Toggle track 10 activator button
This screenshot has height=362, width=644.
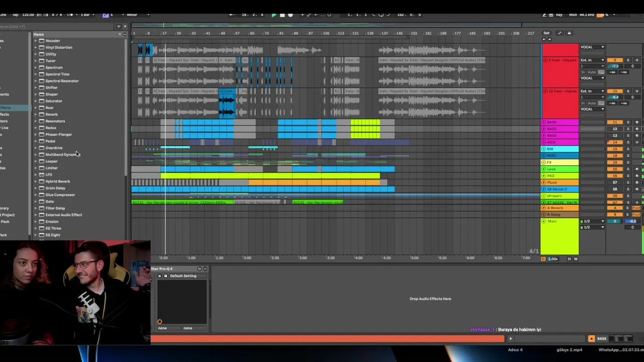pos(615,91)
